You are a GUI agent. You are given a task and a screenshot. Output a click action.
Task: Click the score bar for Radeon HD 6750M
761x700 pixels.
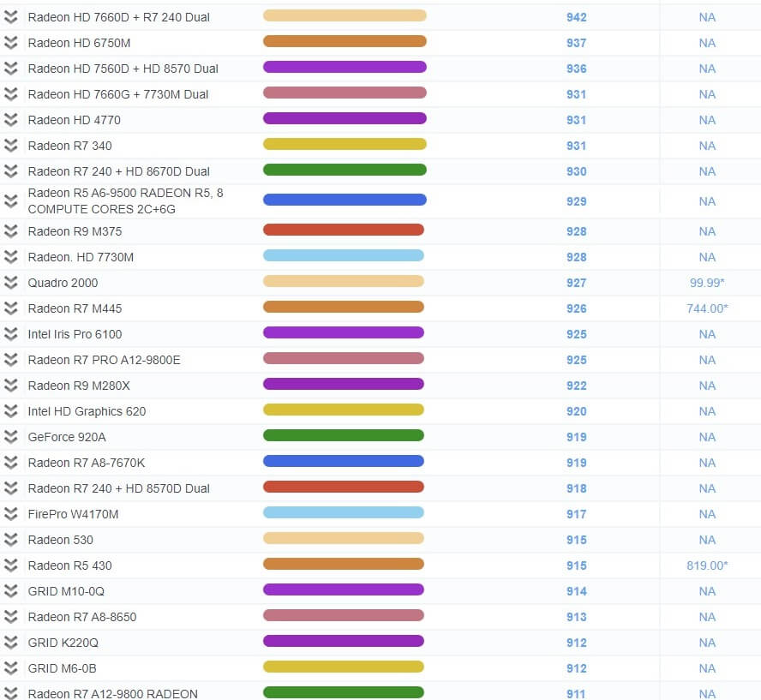(345, 41)
